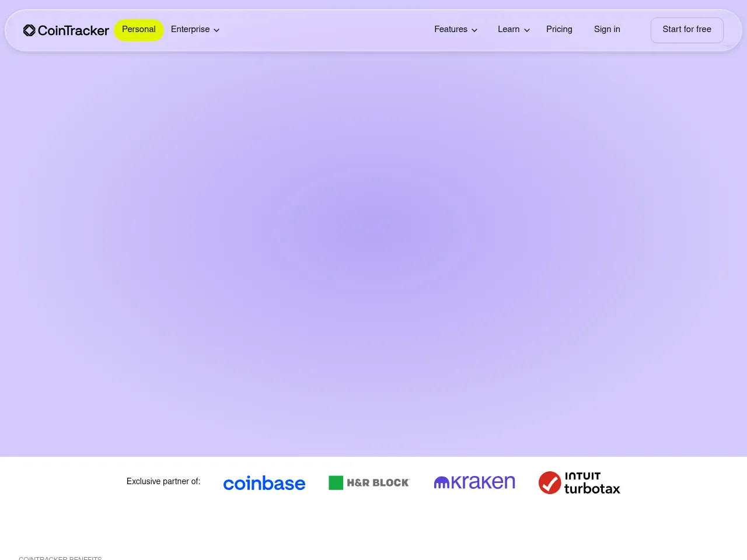Viewport: 747px width, 560px height.
Task: Expand the Learn dropdown chevron
Action: pos(526,30)
